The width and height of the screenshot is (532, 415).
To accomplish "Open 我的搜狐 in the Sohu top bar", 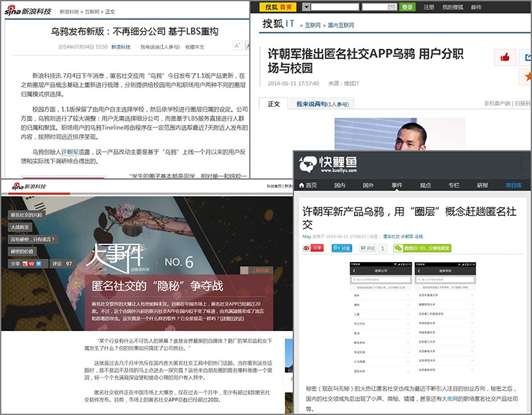I will tap(453, 7).
